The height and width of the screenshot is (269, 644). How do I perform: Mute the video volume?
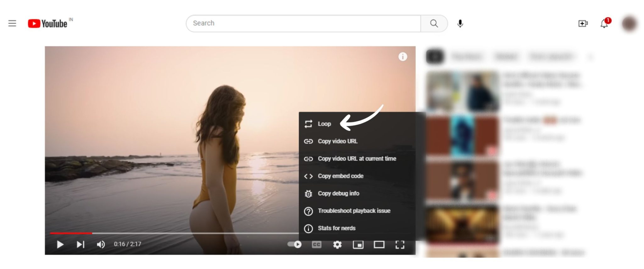[x=101, y=244]
